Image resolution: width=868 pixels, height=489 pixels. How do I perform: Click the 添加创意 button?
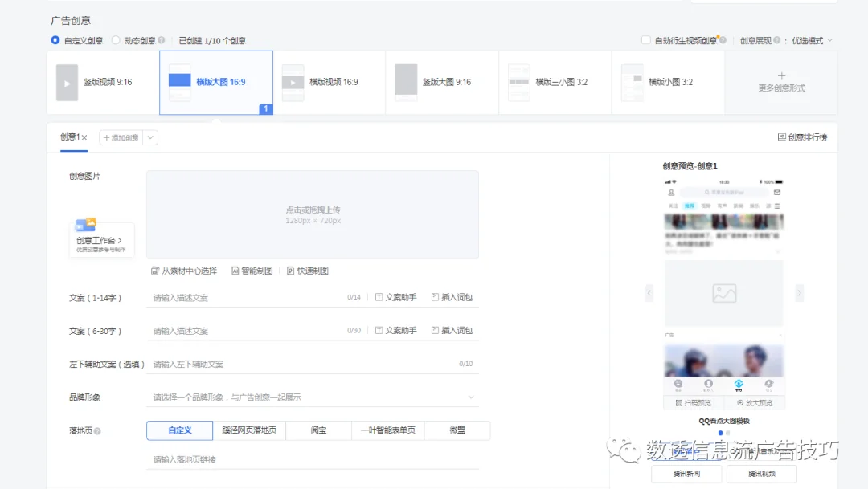pyautogui.click(x=121, y=138)
